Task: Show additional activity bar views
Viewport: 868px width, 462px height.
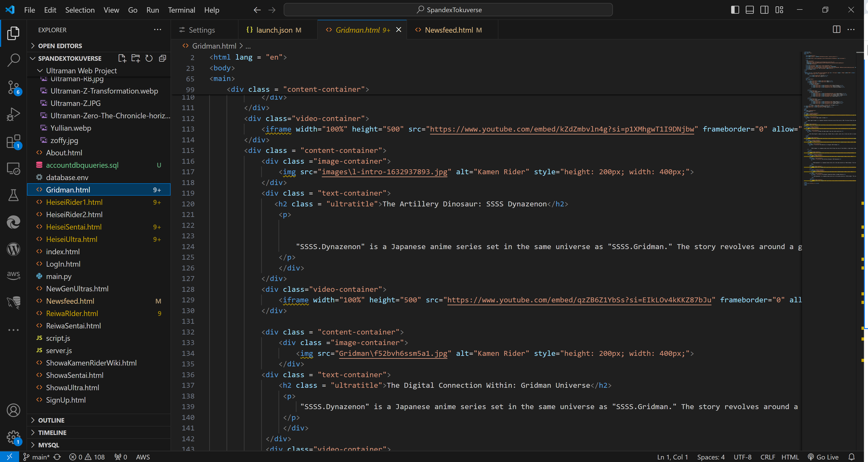Action: tap(13, 330)
